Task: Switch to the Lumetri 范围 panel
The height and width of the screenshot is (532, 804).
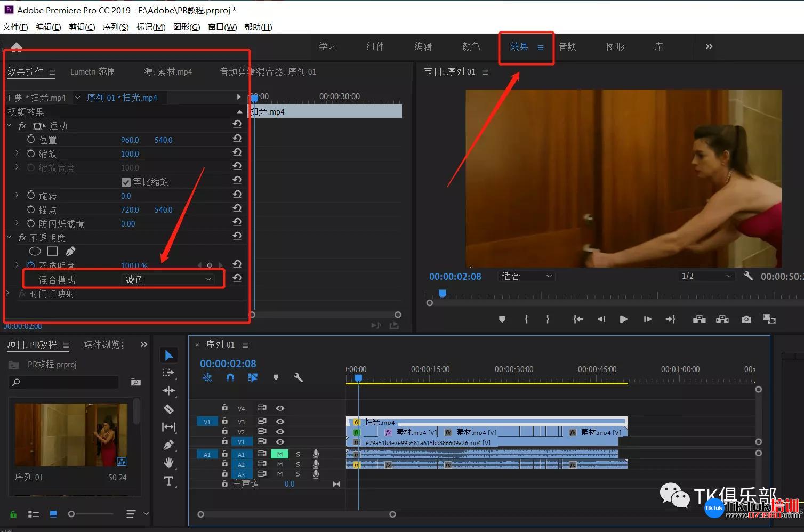Action: [x=93, y=71]
